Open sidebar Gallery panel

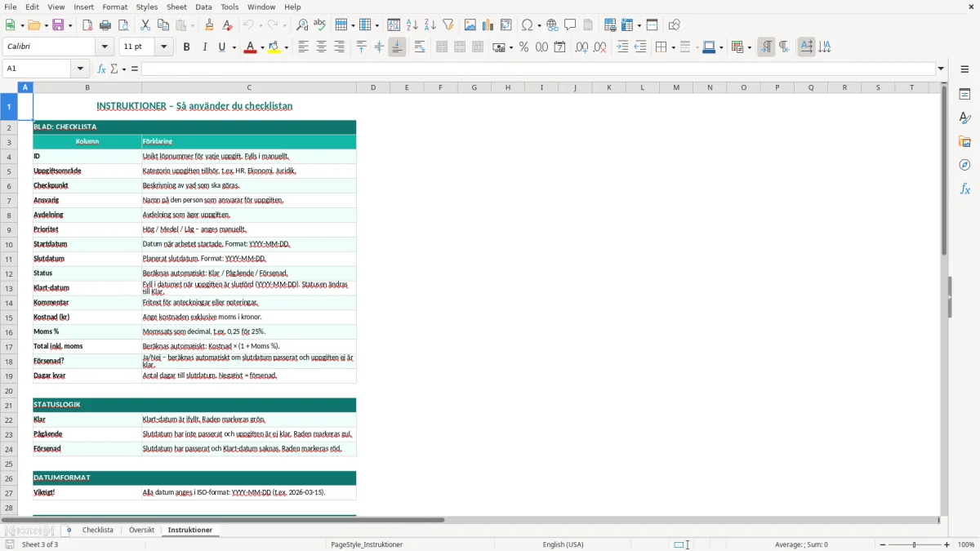[964, 142]
